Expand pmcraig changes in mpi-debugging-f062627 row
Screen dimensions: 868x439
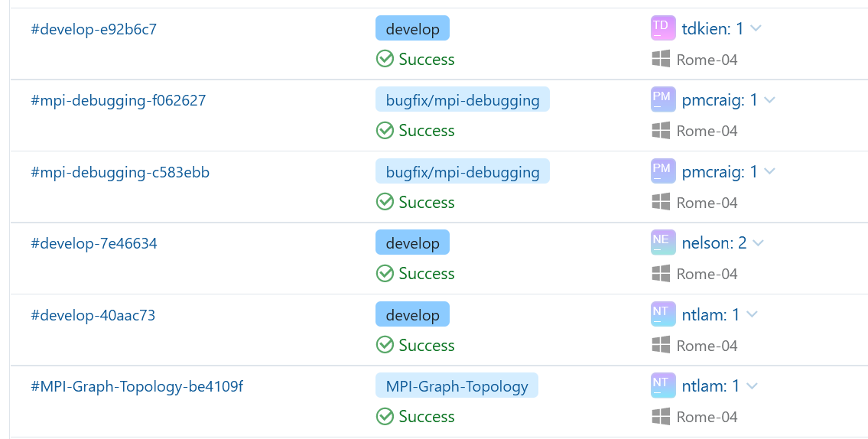(x=769, y=100)
